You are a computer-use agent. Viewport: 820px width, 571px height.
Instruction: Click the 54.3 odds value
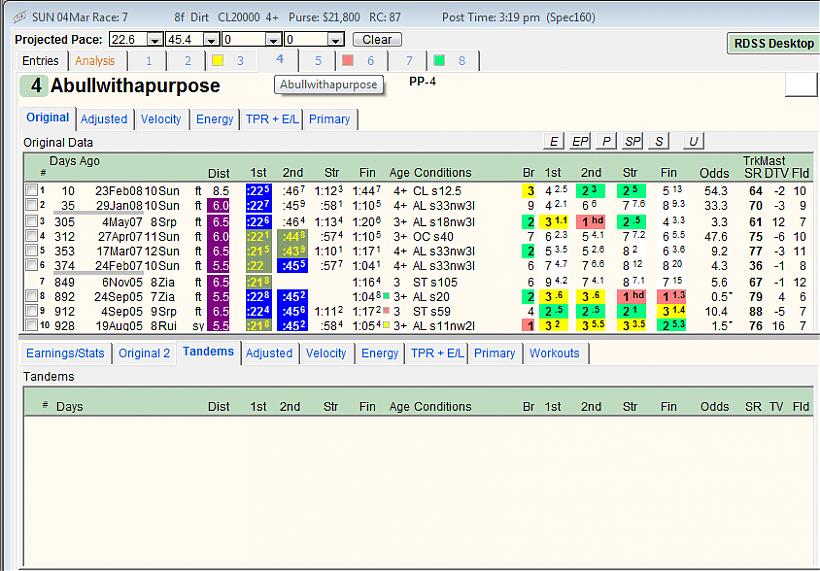(x=715, y=191)
